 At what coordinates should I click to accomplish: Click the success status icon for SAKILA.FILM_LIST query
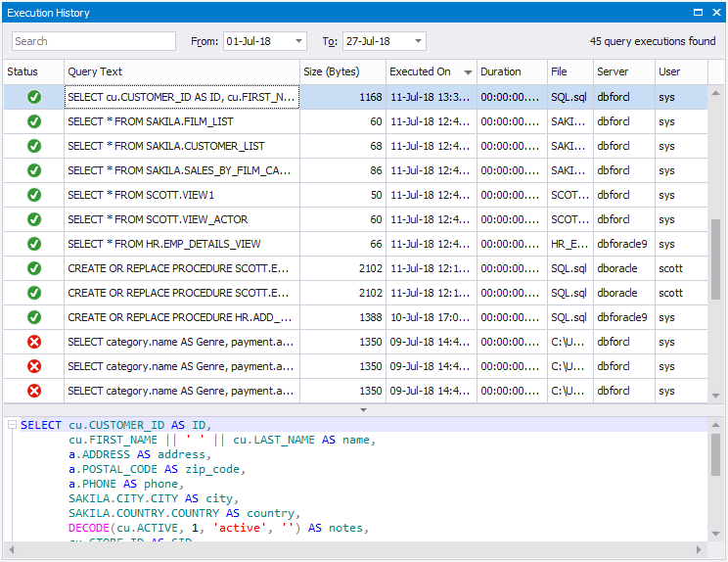[34, 121]
